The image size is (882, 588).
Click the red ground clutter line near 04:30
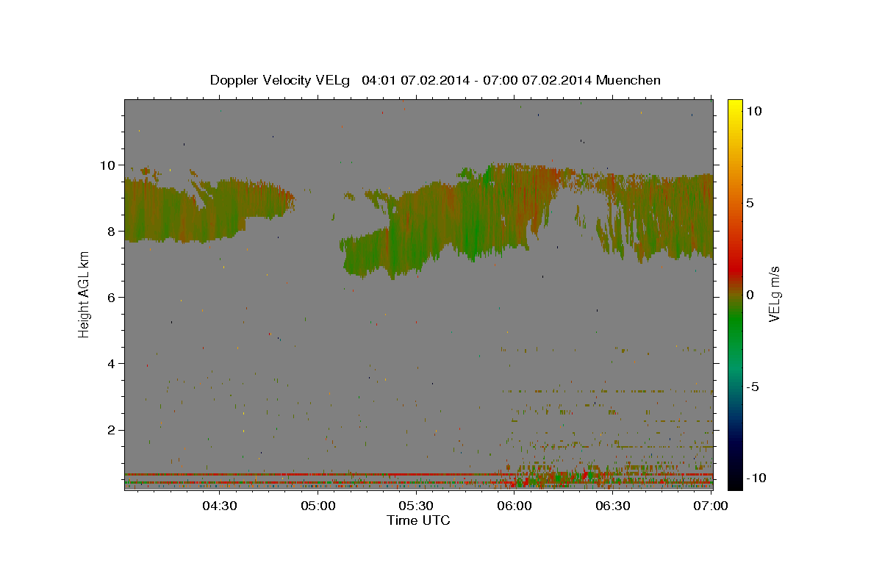click(x=218, y=474)
